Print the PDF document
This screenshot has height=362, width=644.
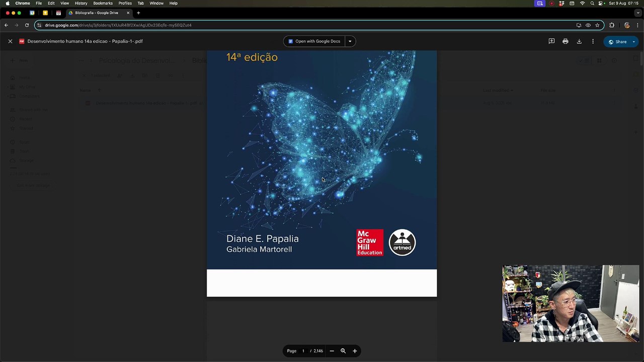566,41
